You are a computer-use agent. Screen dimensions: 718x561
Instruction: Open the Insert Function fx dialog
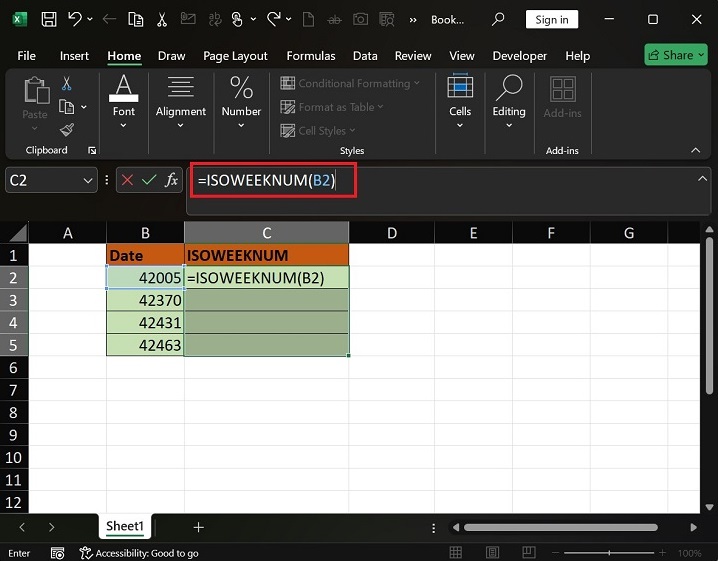(x=172, y=180)
